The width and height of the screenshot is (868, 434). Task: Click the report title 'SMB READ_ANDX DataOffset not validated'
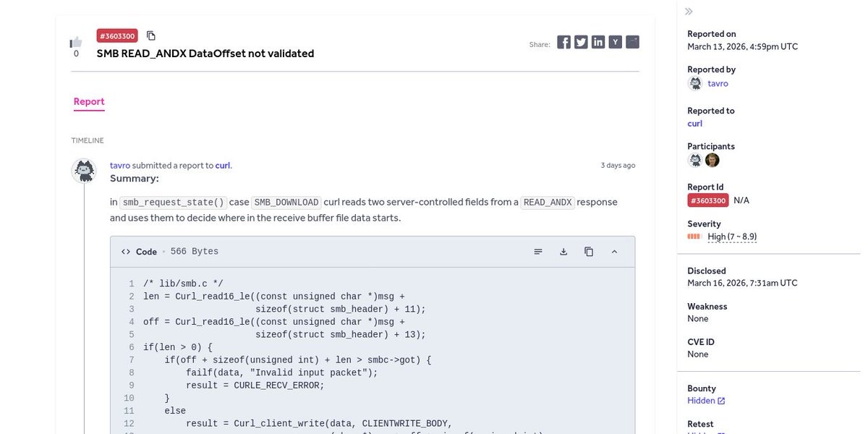click(205, 54)
